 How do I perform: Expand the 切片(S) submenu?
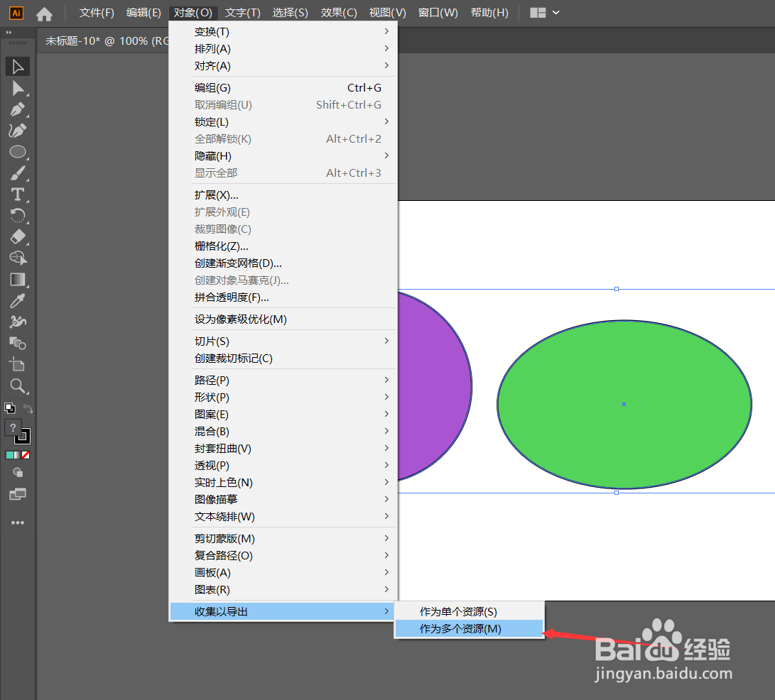point(283,341)
